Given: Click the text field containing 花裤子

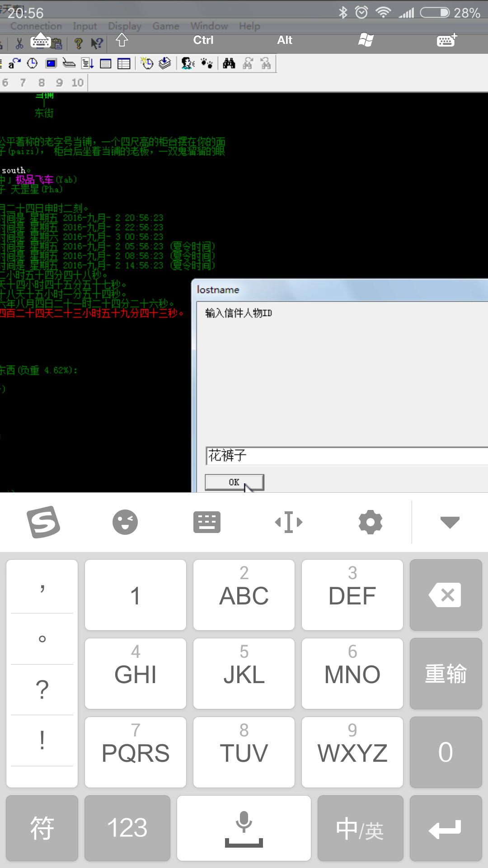Looking at the screenshot, I should pos(347,456).
